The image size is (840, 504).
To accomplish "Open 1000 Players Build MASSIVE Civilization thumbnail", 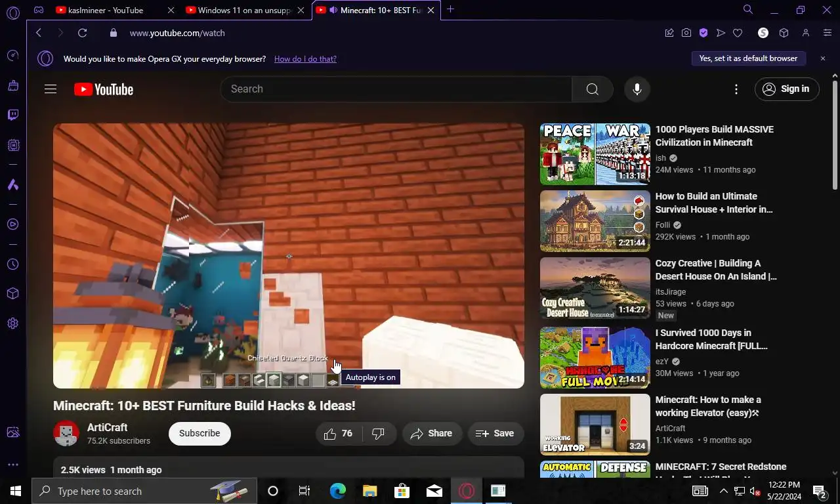I will (595, 154).
